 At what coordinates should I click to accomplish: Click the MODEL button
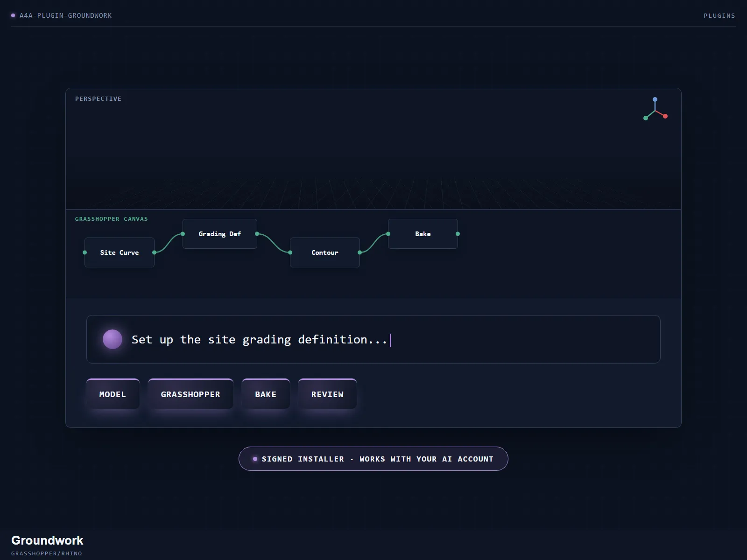(113, 394)
